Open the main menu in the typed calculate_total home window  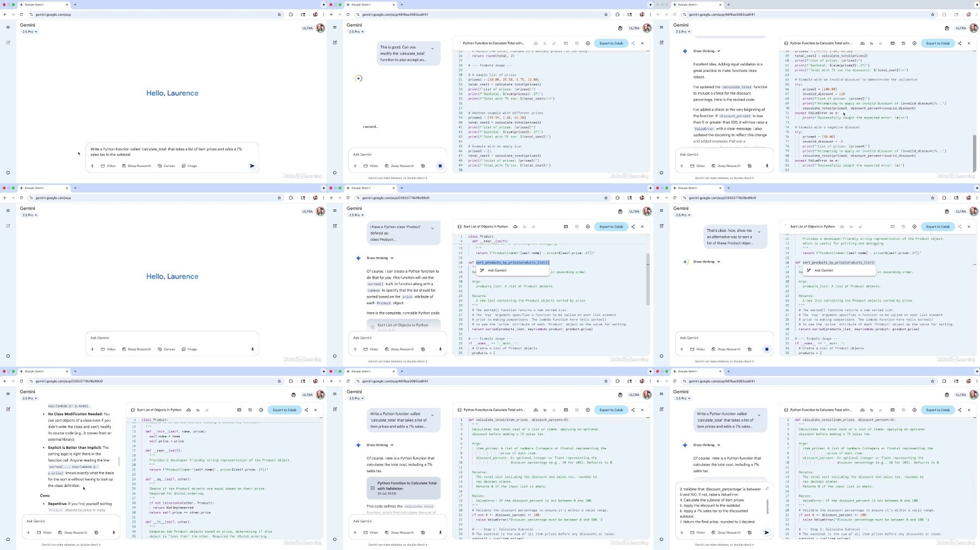(8, 27)
